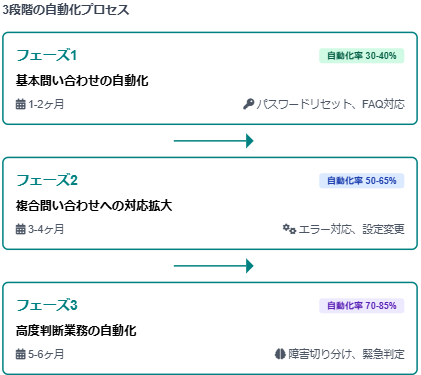Screen dimensions: 421x375
Task: Click the フェーズ2 heading
Action: pos(47,180)
